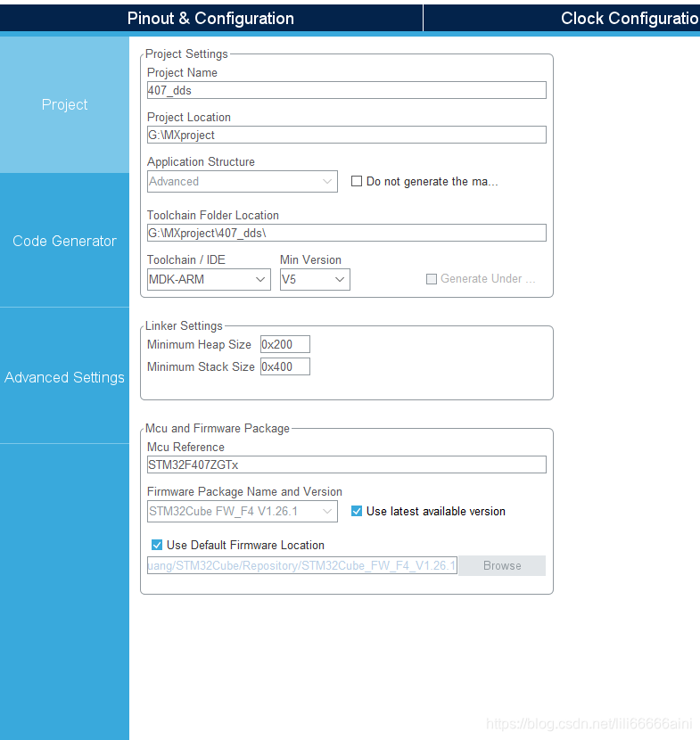The height and width of the screenshot is (740, 700).
Task: Click the Toolchain Folder Location label
Action: click(x=213, y=215)
